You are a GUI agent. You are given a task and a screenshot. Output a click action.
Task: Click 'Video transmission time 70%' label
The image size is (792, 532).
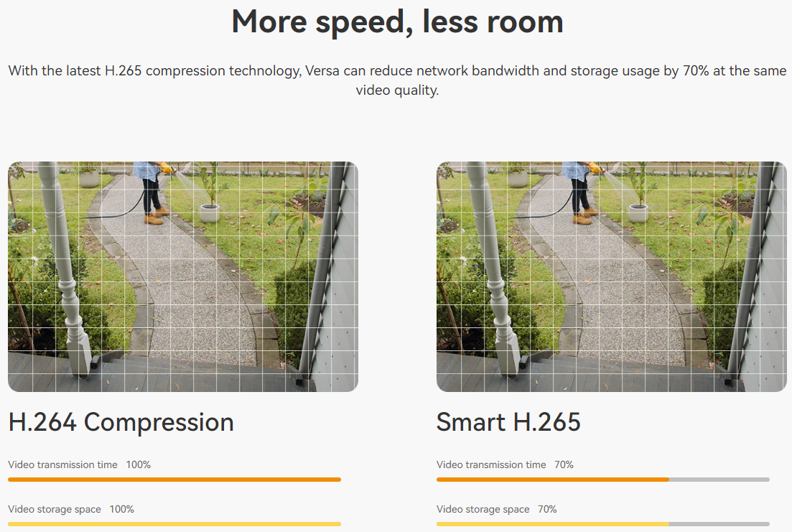(x=505, y=465)
